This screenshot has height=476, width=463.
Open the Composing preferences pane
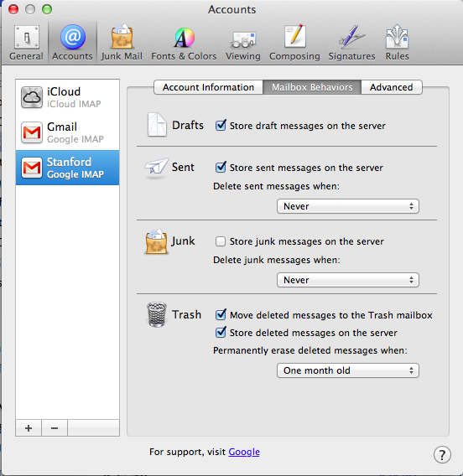tap(294, 43)
